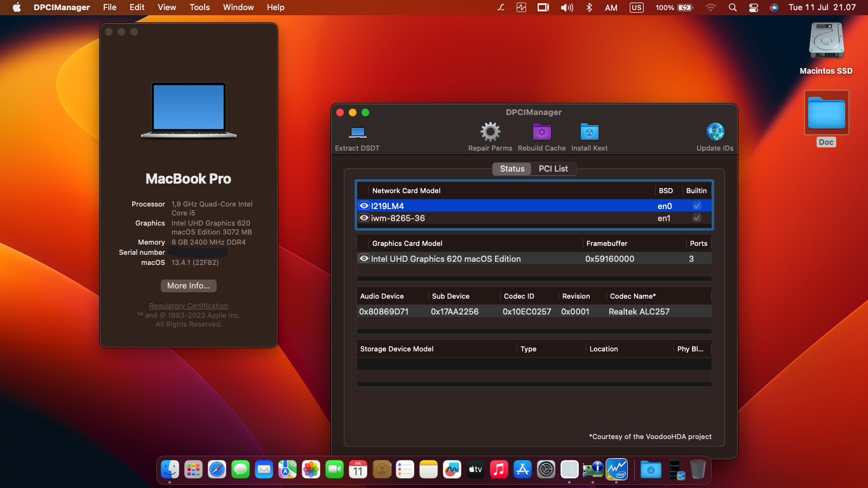Screen dimensions: 868x488
Task: Open Spotlight search in the menu bar
Action: pos(733,8)
